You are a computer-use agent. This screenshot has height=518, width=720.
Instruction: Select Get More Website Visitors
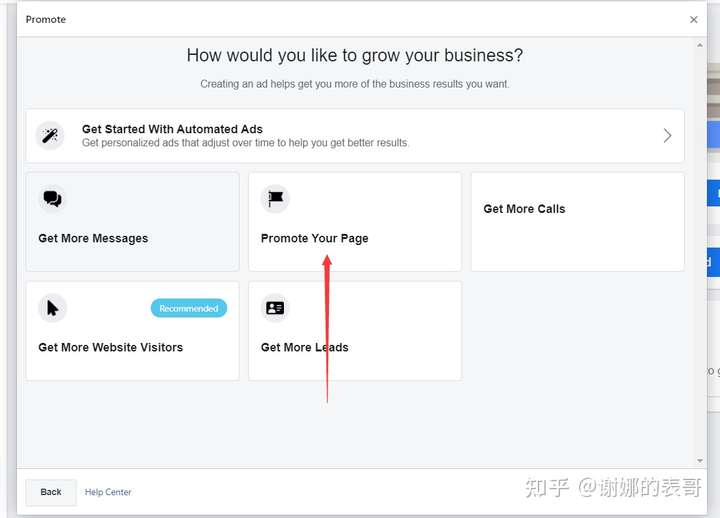(133, 331)
